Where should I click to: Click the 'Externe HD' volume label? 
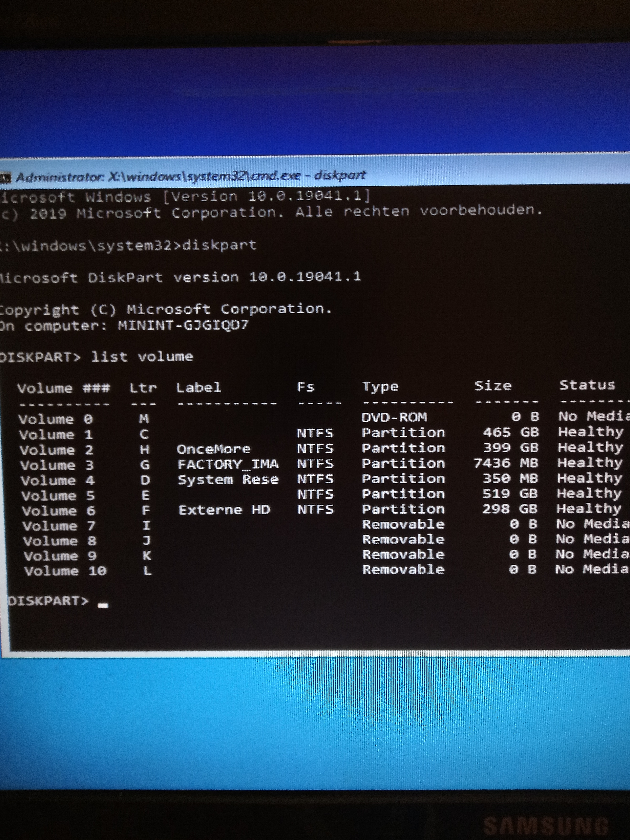coord(224,510)
